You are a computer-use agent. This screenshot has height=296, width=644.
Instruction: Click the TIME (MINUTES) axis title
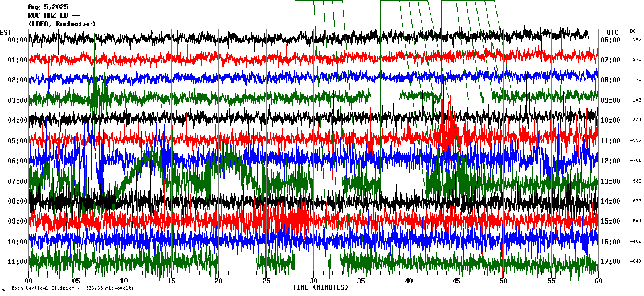click(x=320, y=287)
